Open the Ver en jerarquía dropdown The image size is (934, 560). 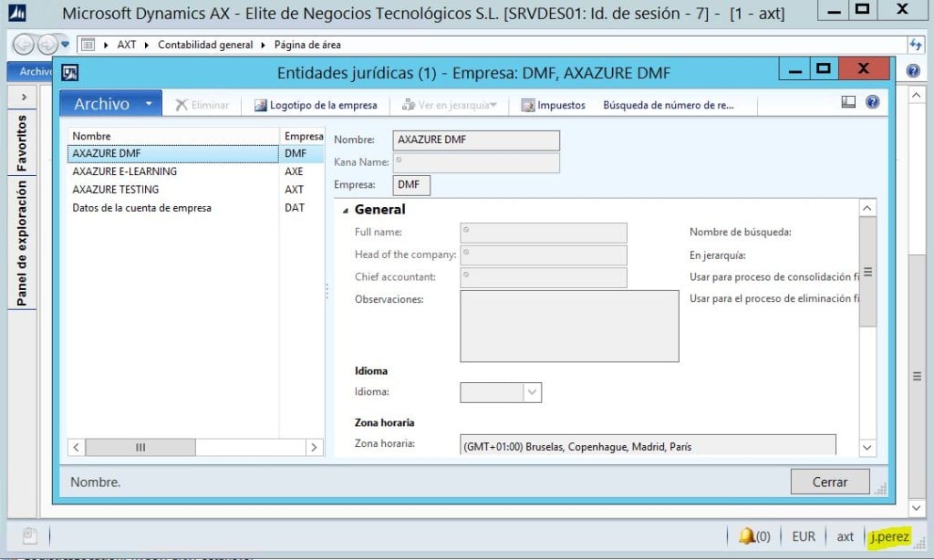coord(449,105)
